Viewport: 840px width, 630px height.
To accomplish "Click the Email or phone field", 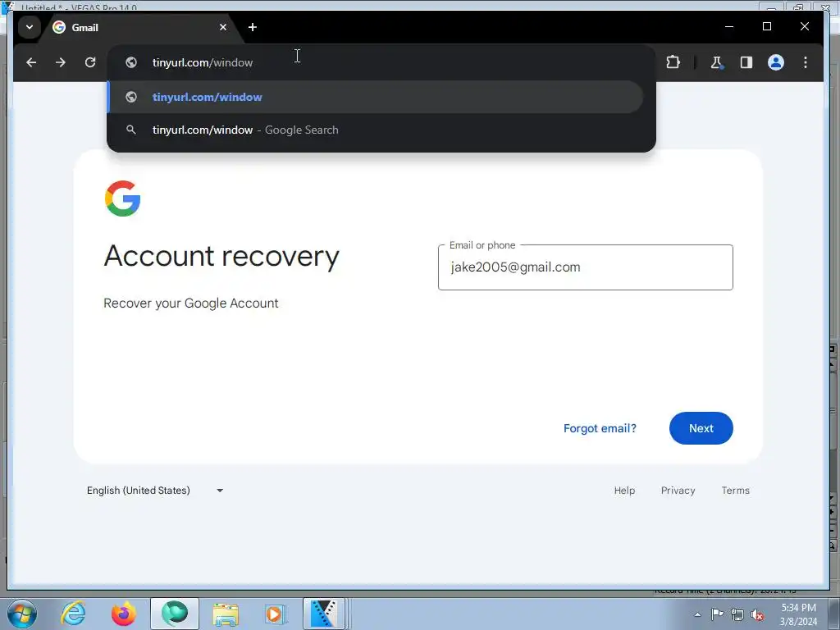I will tap(585, 267).
